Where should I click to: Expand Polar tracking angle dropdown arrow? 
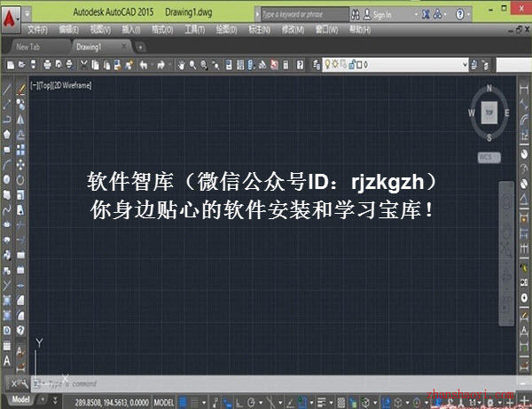click(261, 403)
